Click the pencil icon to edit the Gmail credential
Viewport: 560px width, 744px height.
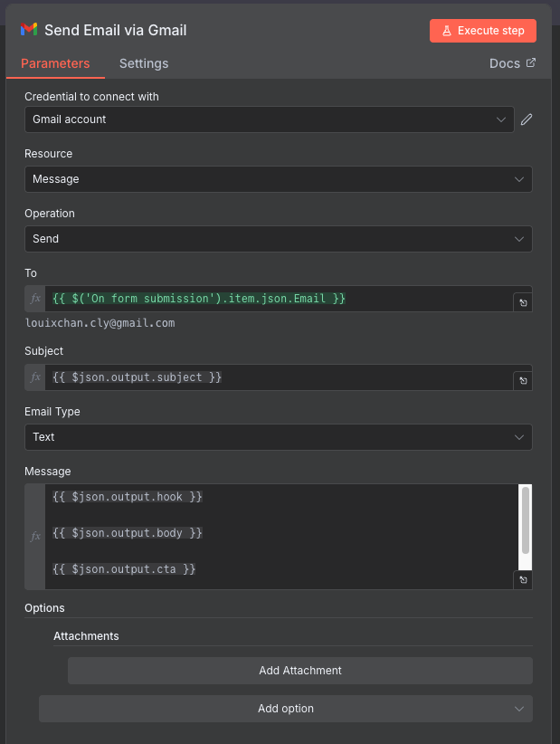click(526, 119)
